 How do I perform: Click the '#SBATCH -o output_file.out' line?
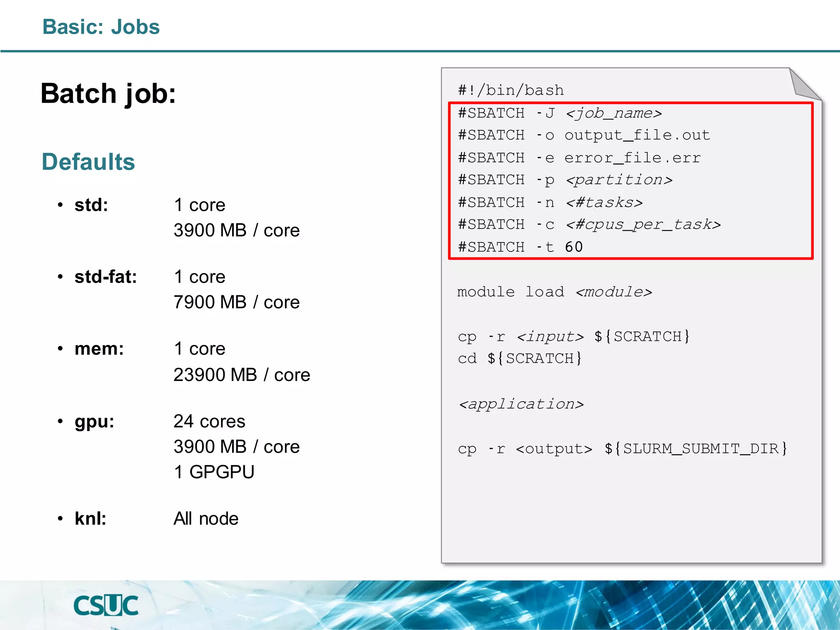[584, 135]
